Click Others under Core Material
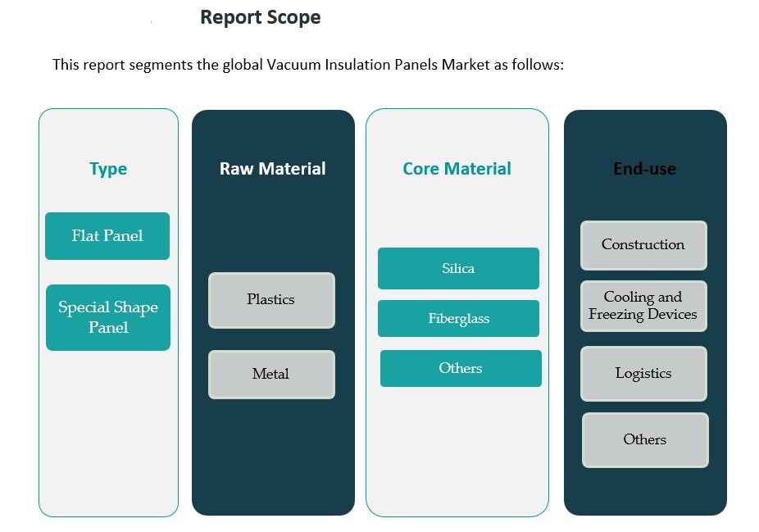The image size is (759, 532). tap(461, 369)
